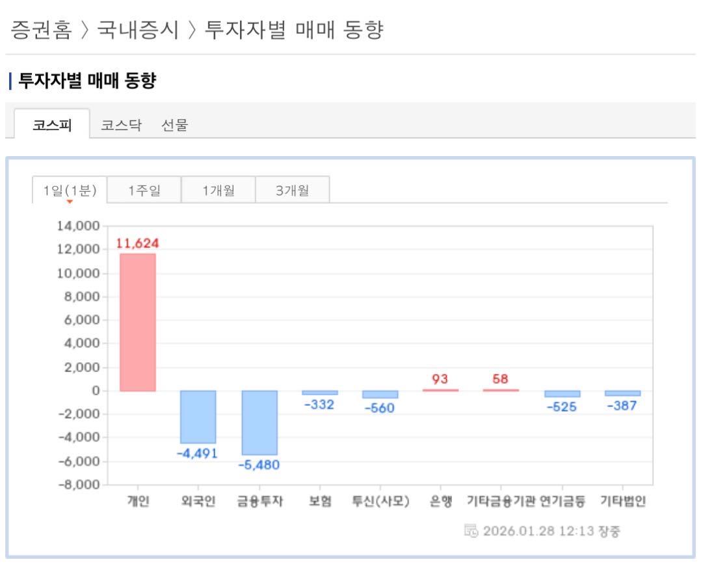Click the 보험 bar showing -332

click(320, 393)
